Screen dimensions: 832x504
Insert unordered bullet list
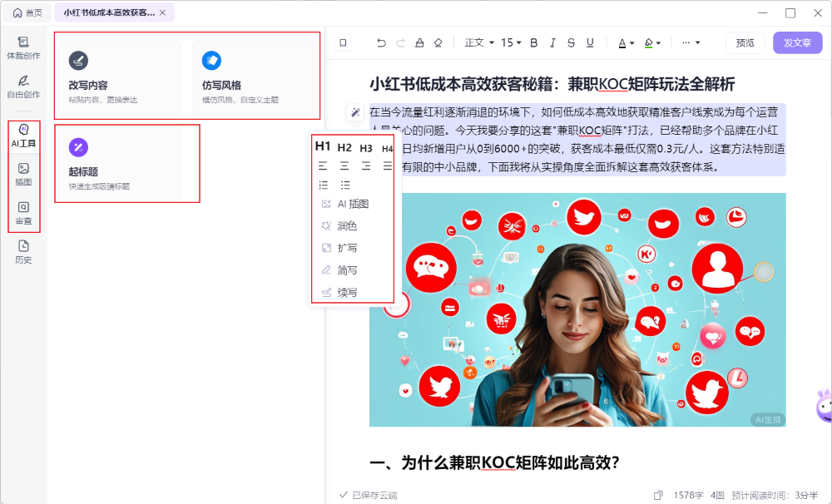pyautogui.click(x=345, y=185)
